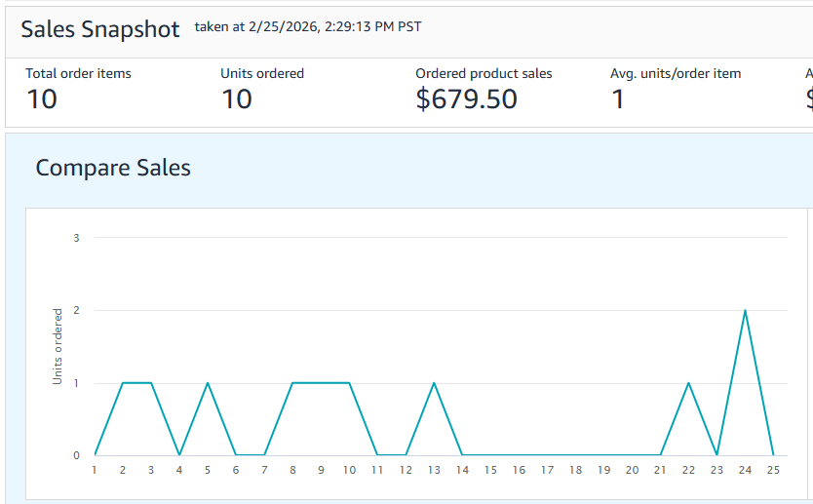Click the Ordered product sales $679.50 amount
The height and width of the screenshot is (504, 813).
click(466, 98)
